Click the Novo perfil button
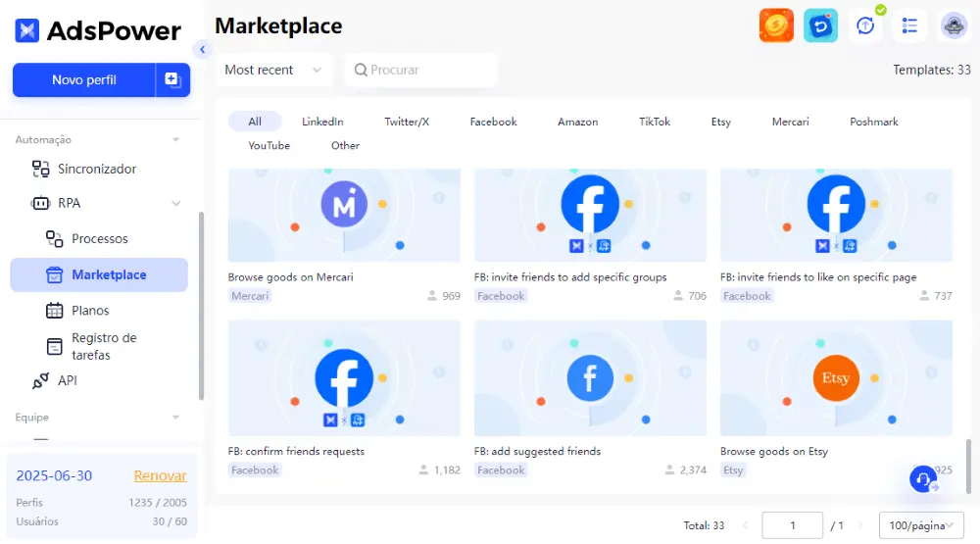 point(83,79)
